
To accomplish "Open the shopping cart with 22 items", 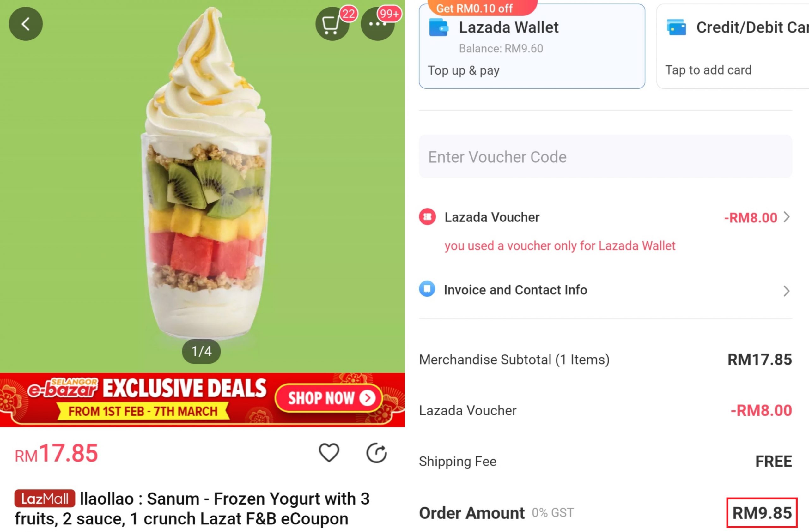I will point(332,24).
